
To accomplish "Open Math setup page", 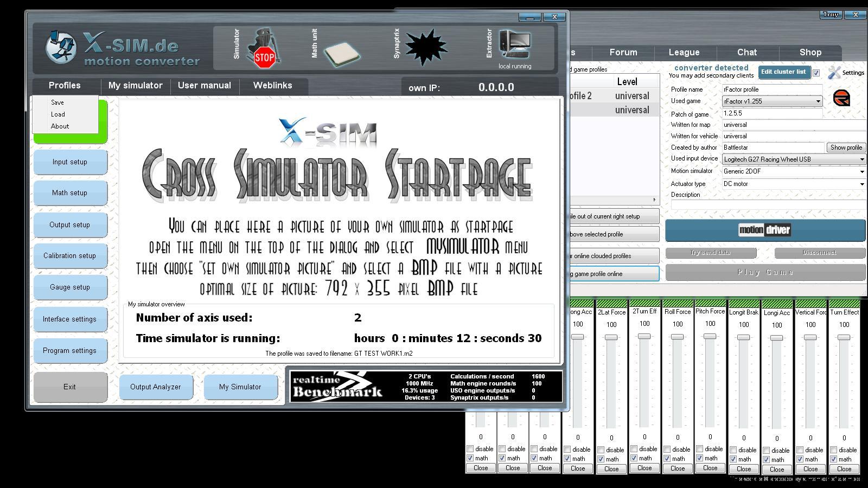I will (x=70, y=193).
